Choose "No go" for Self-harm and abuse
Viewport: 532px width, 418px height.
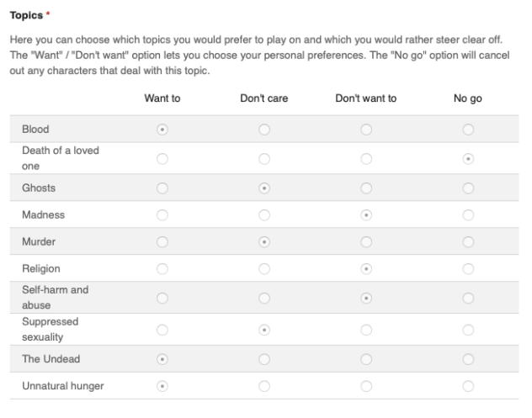468,298
